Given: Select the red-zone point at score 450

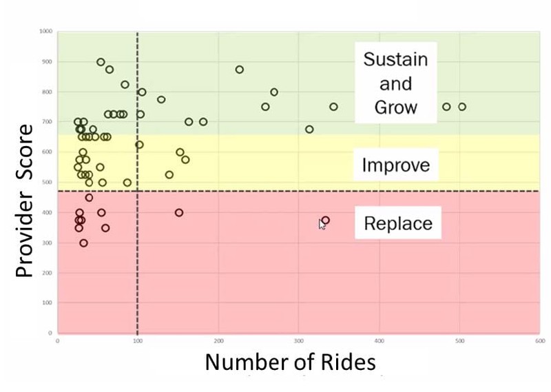Looking at the screenshot, I should click(90, 198).
